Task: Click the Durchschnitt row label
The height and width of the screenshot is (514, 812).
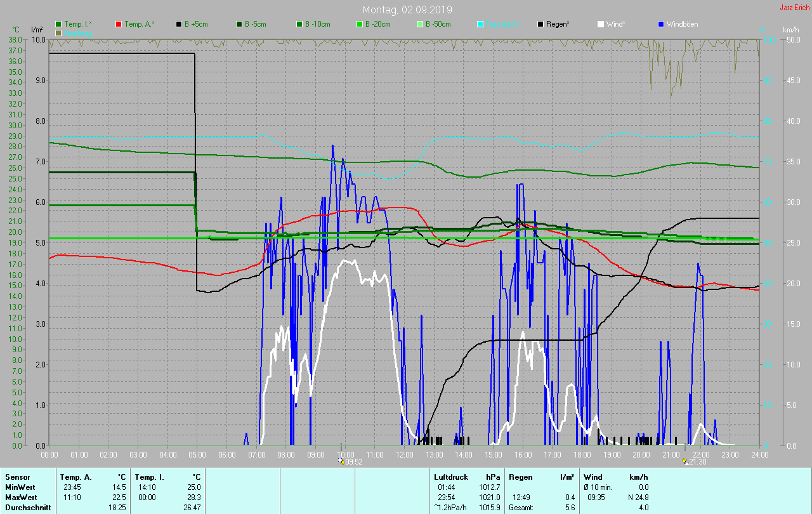Action: tap(27, 508)
